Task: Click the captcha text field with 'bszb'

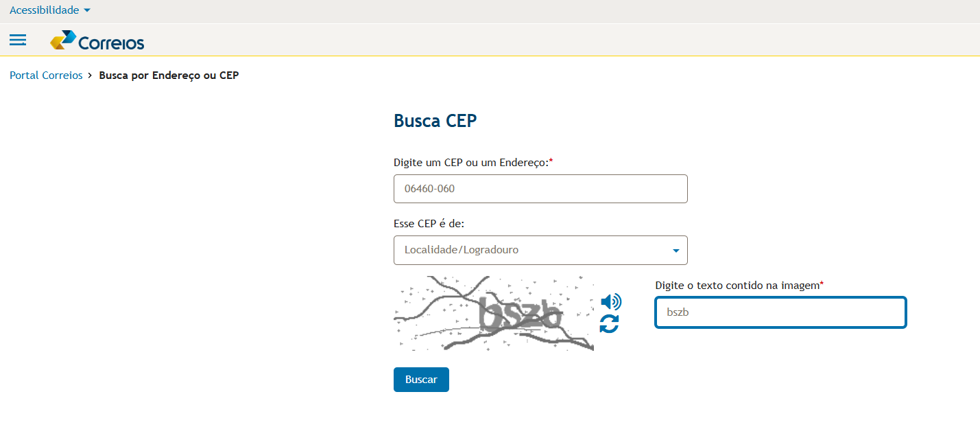Action: [x=780, y=312]
